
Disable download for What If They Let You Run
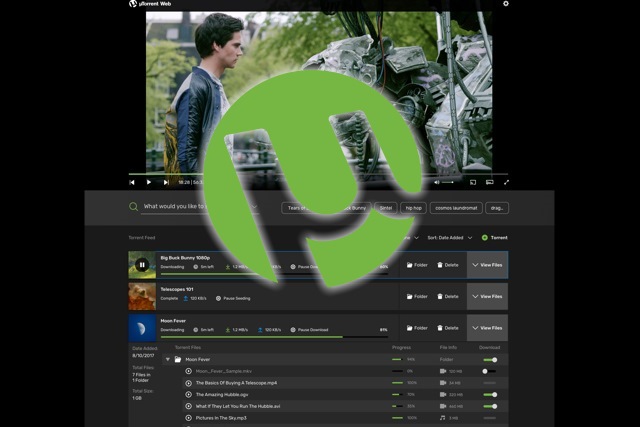[x=490, y=406]
